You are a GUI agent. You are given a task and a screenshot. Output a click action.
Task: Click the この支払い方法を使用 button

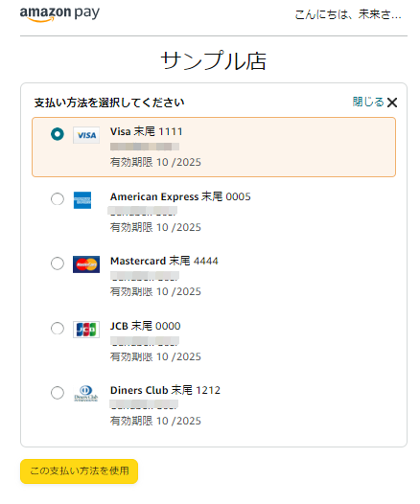click(80, 471)
